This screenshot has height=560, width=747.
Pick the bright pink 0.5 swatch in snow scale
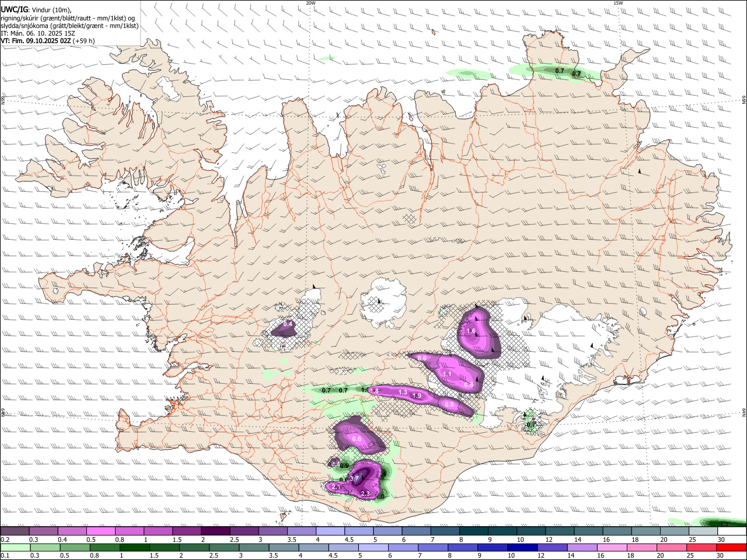(100, 531)
